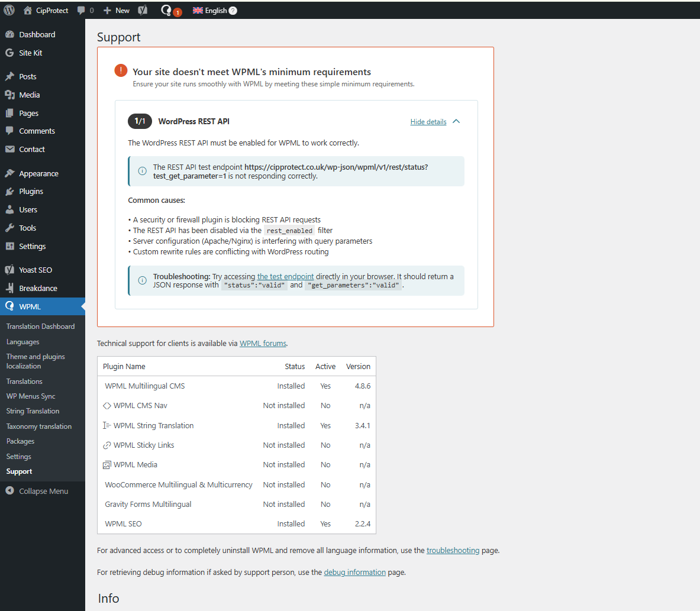Open Theme and plugins localization

point(36,361)
